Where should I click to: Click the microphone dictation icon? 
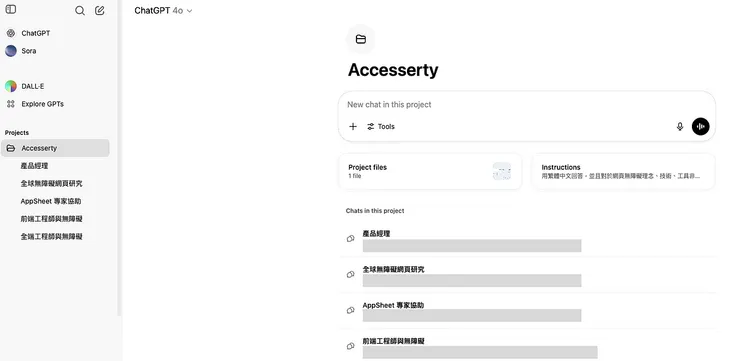(x=680, y=126)
